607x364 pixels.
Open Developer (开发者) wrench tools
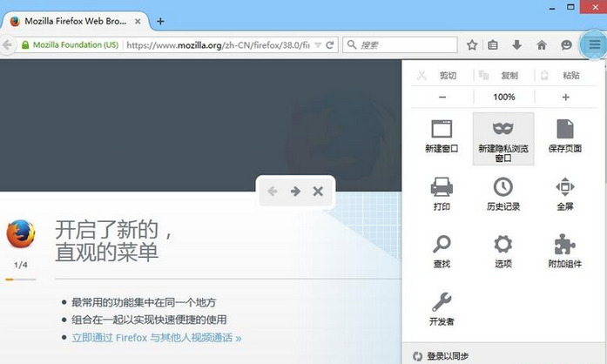[x=442, y=309]
